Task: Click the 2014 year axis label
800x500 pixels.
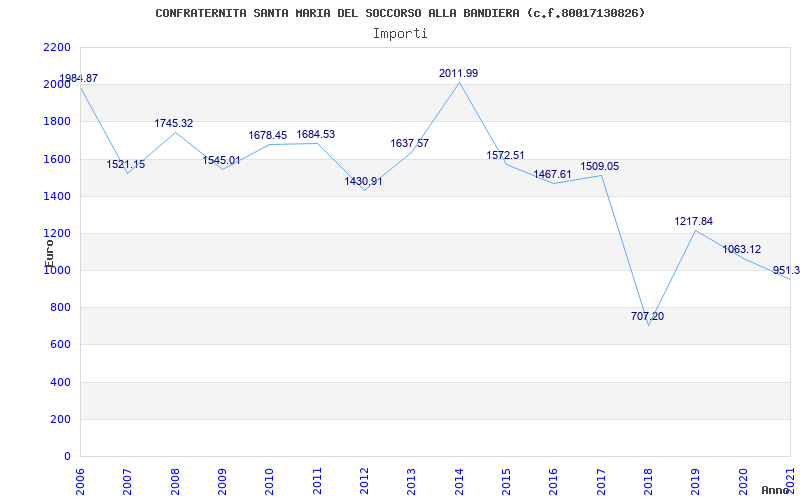Action: coord(459,481)
